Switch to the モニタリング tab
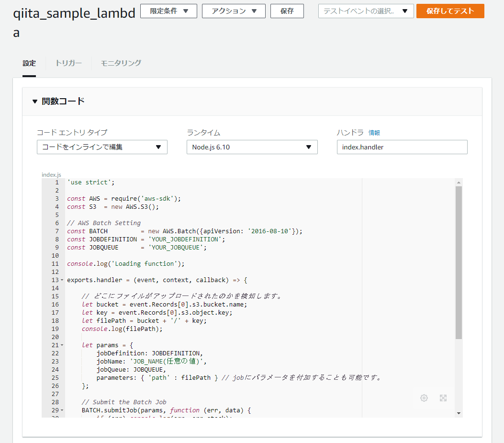This screenshot has height=443, width=504. 120,63
